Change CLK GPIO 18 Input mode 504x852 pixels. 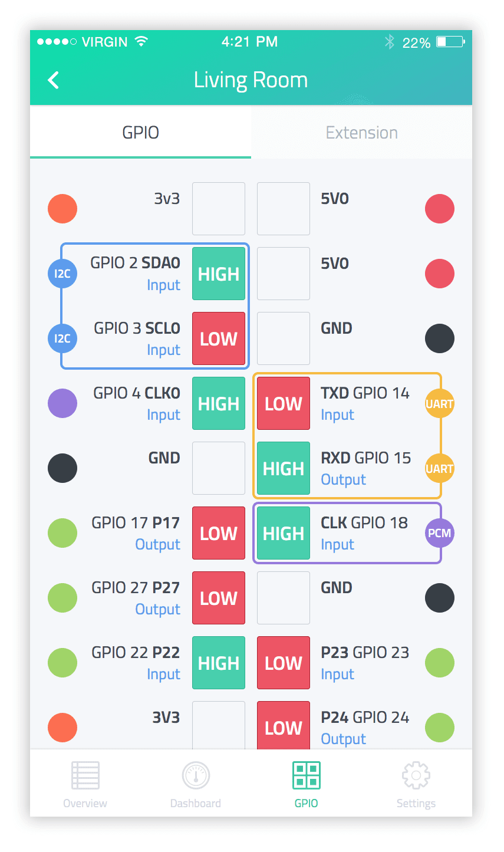tap(337, 545)
